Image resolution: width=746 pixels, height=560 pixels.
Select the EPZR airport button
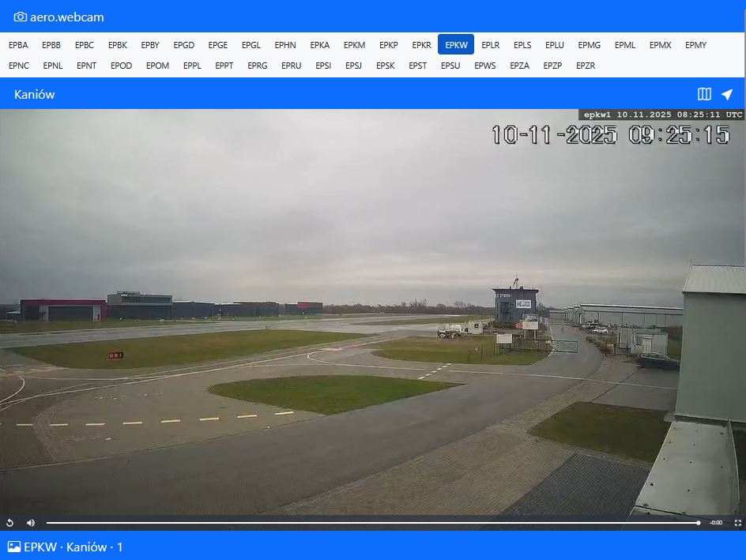586,66
